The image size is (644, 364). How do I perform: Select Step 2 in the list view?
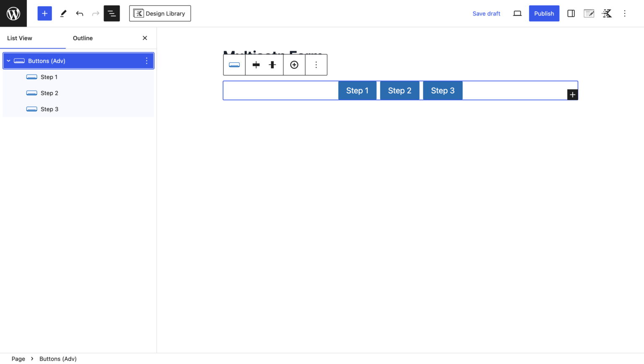(49, 93)
